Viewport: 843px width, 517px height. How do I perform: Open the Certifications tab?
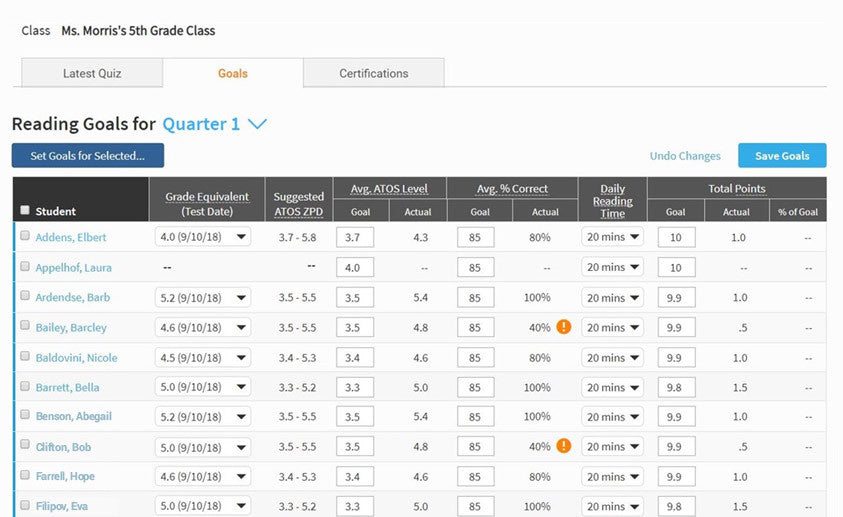(373, 73)
